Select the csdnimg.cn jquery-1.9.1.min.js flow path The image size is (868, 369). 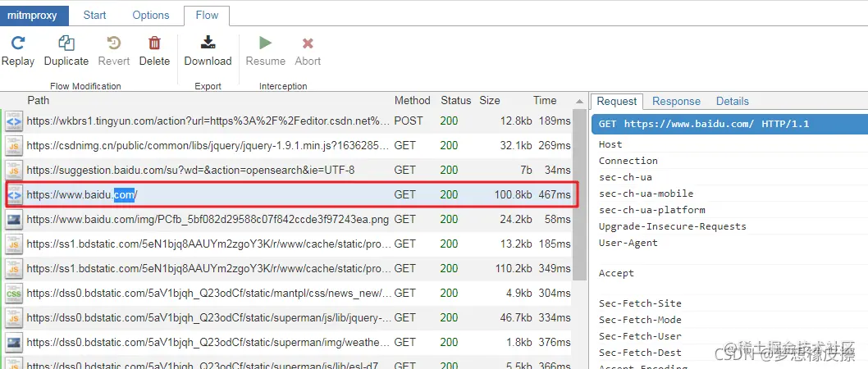pos(208,145)
